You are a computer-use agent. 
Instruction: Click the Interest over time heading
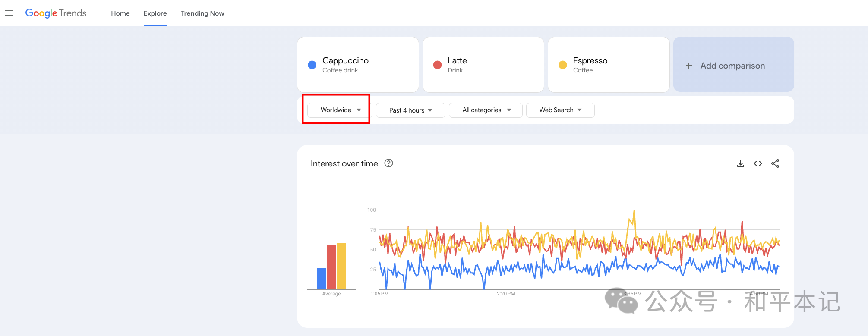[x=344, y=163]
